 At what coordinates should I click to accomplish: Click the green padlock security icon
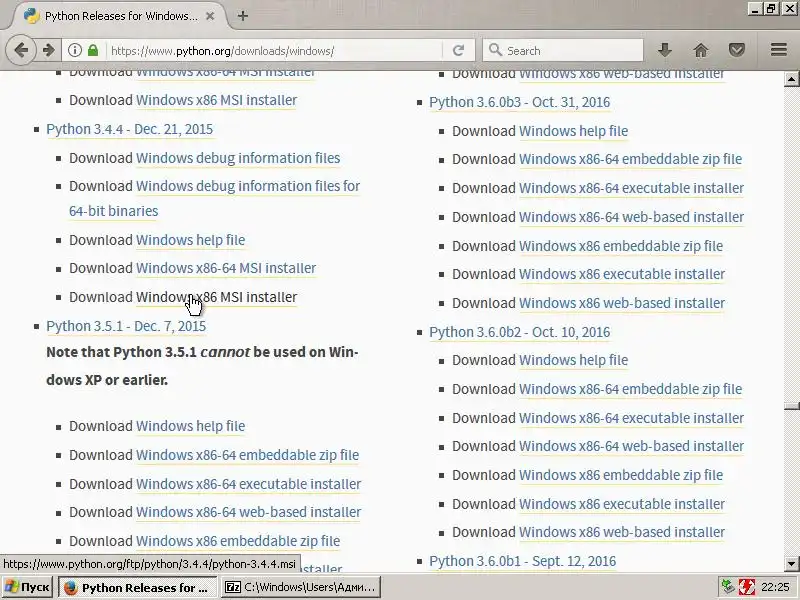pyautogui.click(x=93, y=50)
